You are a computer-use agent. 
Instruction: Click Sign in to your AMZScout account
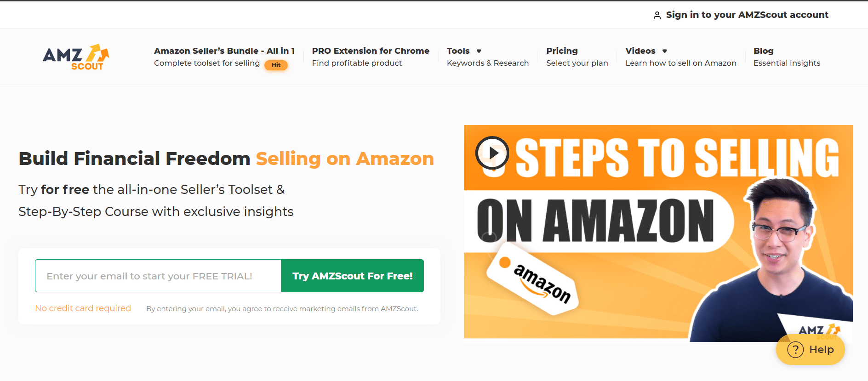pyautogui.click(x=747, y=15)
